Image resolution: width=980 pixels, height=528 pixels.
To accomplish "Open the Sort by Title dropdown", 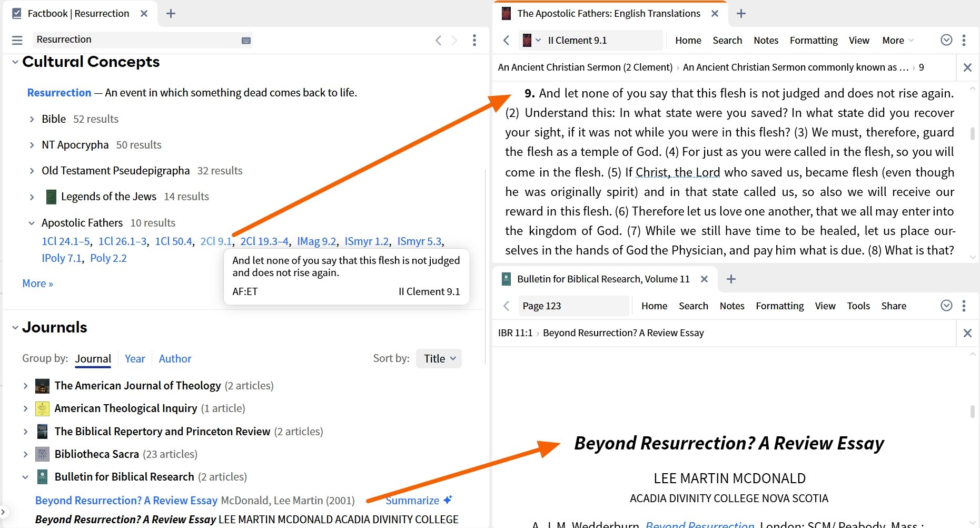I will pos(439,358).
